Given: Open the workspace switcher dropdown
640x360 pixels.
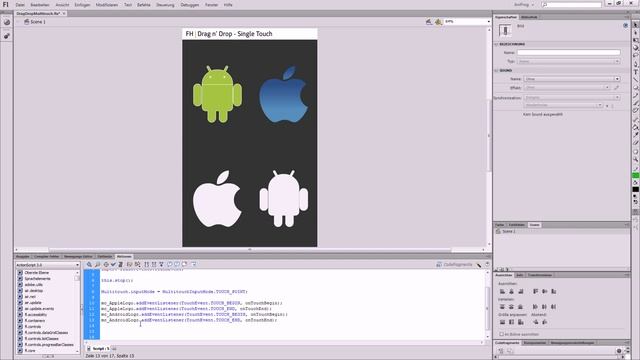Looking at the screenshot, I should point(524,4).
